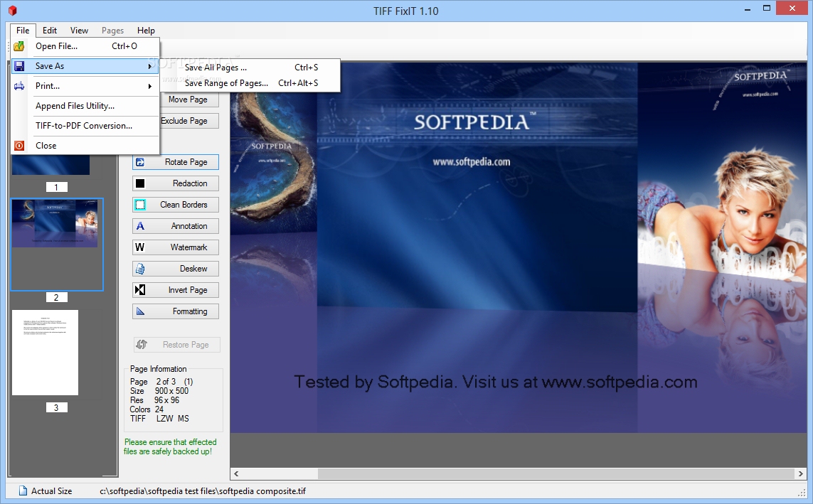Screen dimensions: 813x504
Task: Click the Open File folder icon
Action: pos(19,46)
